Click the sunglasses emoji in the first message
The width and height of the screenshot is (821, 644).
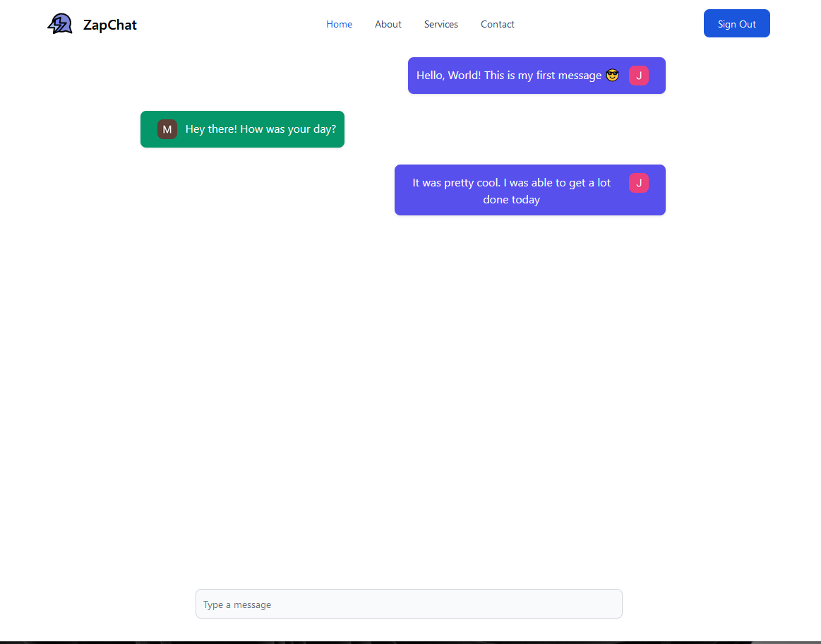coord(612,74)
